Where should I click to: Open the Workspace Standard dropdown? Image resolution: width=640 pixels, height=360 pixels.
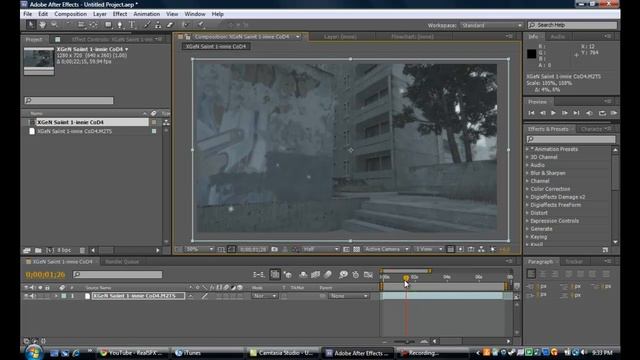[x=491, y=25]
